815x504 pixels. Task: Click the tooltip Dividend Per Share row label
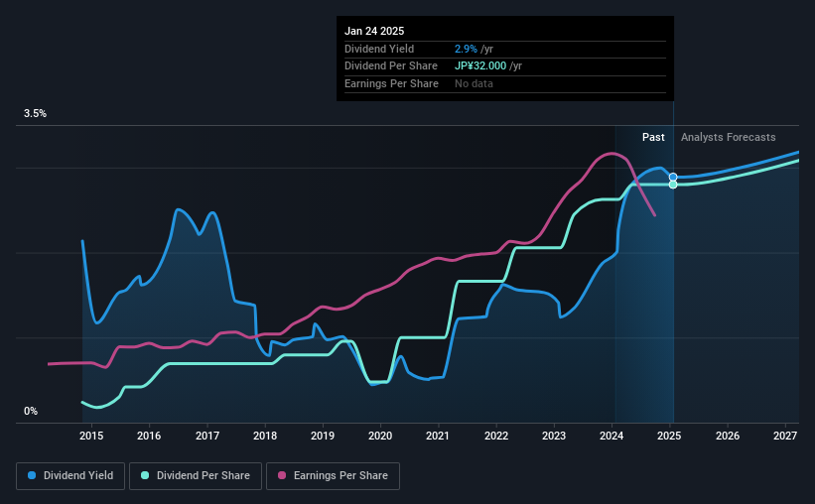click(x=391, y=66)
